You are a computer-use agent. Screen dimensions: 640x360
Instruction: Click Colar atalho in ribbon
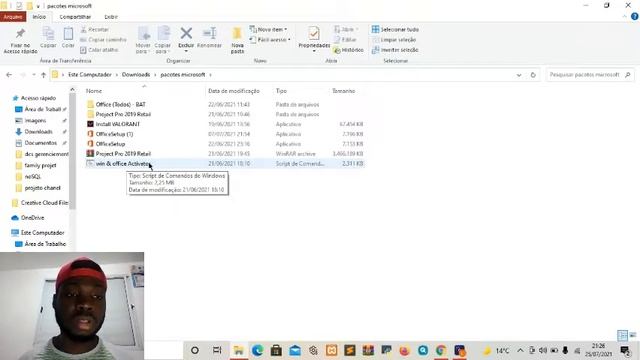(x=99, y=50)
